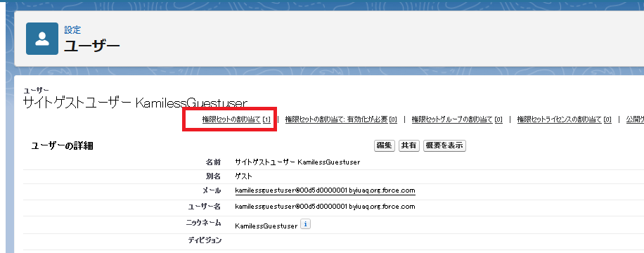
Task: Select the 別名 value ゲスト
Action: click(243, 176)
